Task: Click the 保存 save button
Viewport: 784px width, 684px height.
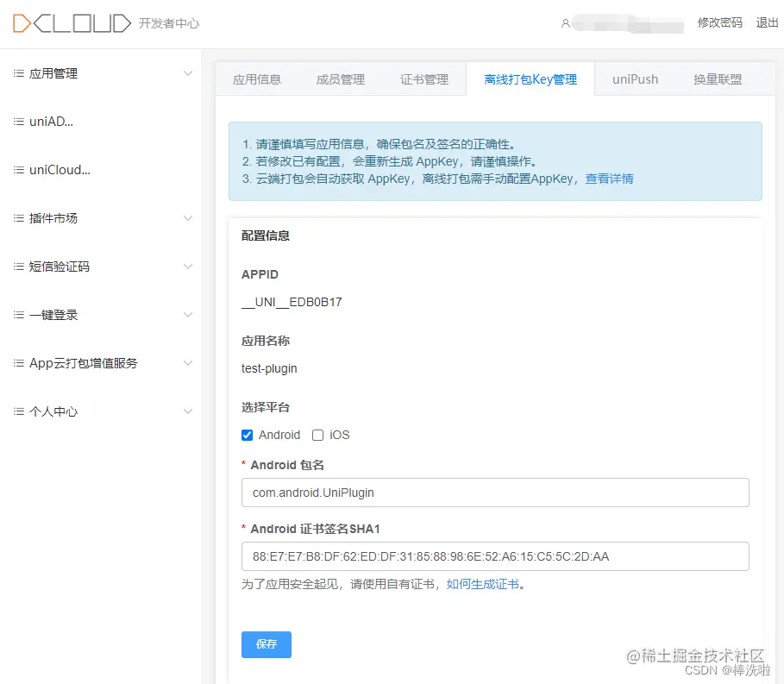Action: point(267,644)
